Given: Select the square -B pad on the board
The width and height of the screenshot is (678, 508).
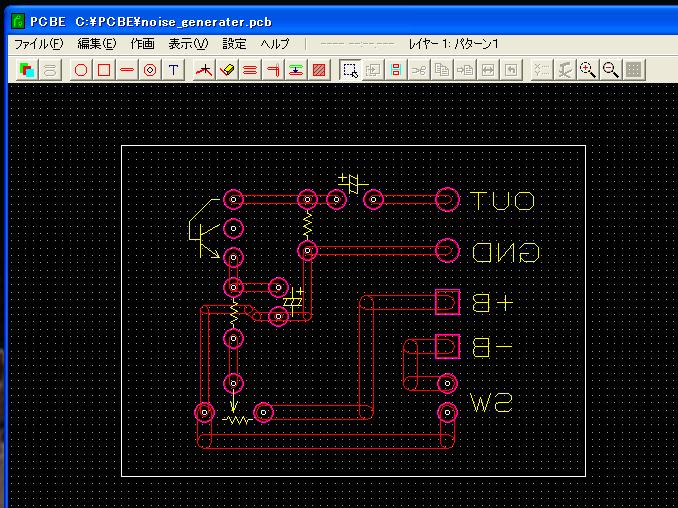Looking at the screenshot, I should (447, 346).
